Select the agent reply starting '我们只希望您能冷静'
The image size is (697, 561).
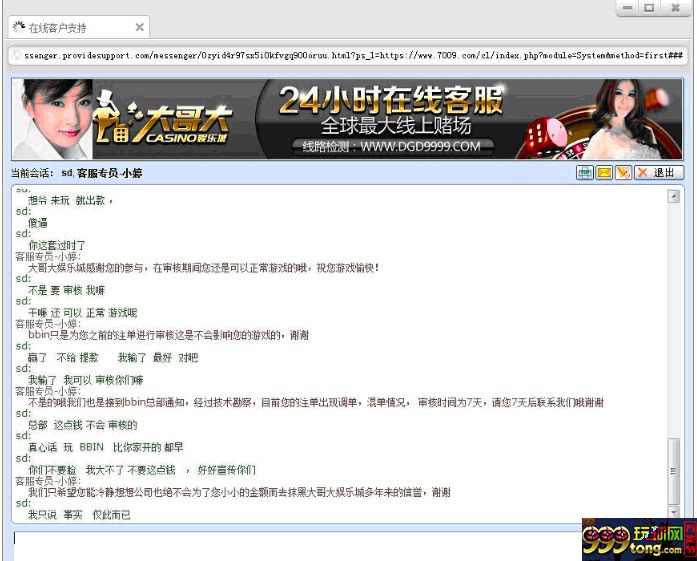click(240, 492)
